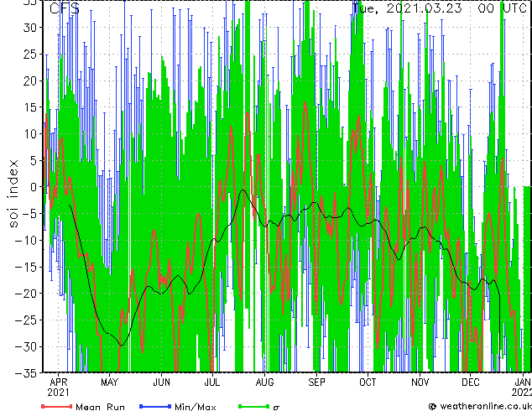Screen dimensions: 532x411
Task: Click the CFS model label
Action: pos(65,8)
